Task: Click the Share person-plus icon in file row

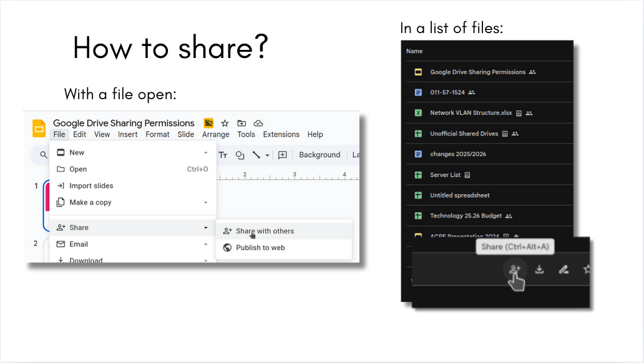Action: click(x=515, y=269)
